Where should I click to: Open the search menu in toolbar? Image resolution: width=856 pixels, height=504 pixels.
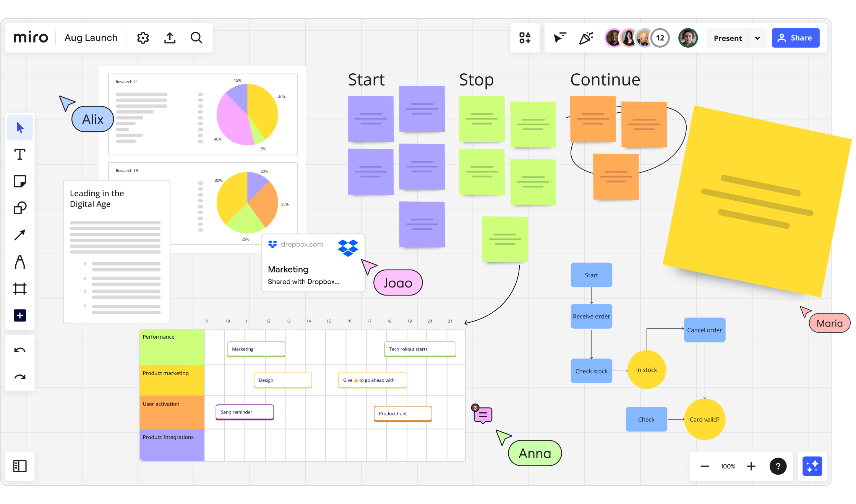(x=197, y=38)
